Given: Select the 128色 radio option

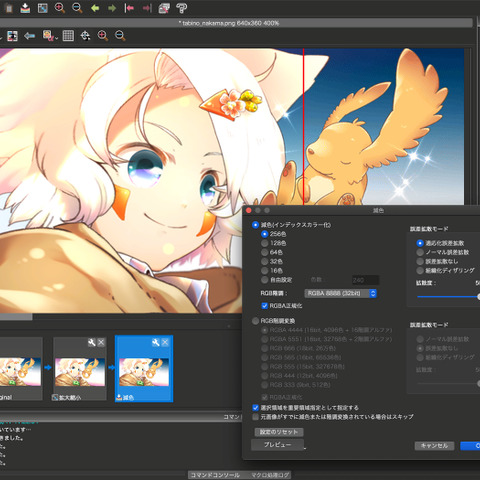Looking at the screenshot, I should pyautogui.click(x=265, y=243).
